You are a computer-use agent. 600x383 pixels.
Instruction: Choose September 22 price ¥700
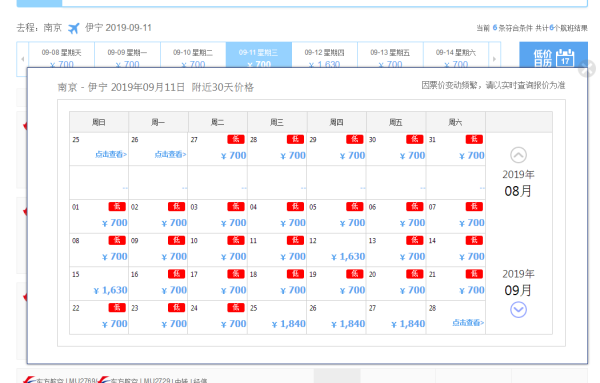coord(114,324)
